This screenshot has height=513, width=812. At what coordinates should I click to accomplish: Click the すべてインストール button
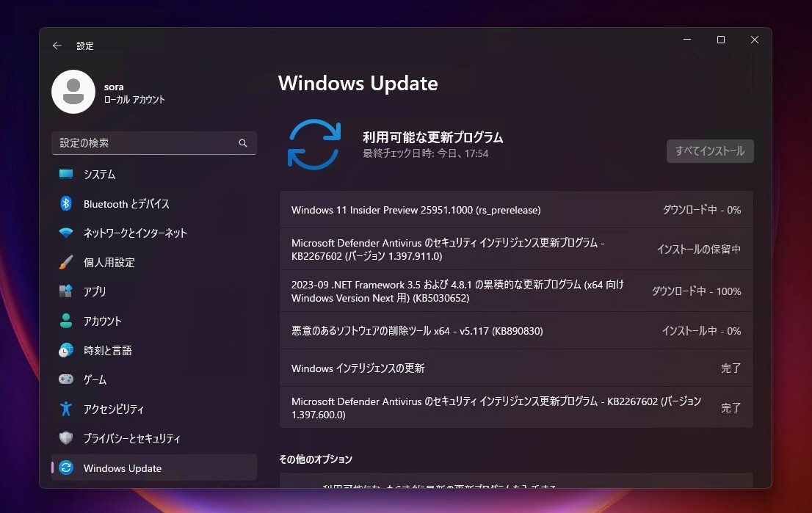(x=709, y=151)
